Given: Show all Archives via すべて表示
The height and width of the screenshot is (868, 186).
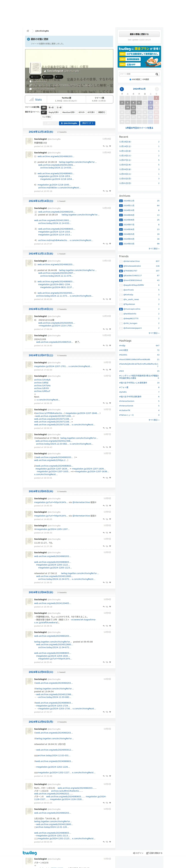Looking at the screenshot, I should click(x=154, y=249).
